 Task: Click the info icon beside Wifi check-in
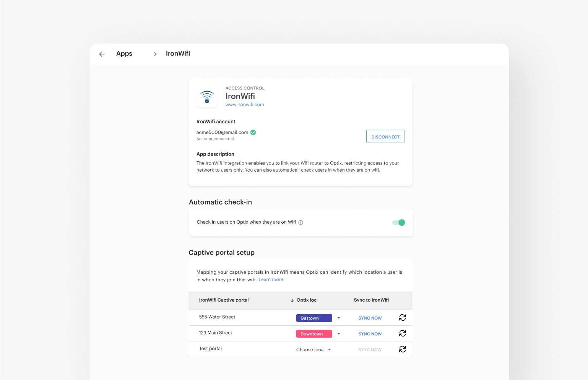300,222
